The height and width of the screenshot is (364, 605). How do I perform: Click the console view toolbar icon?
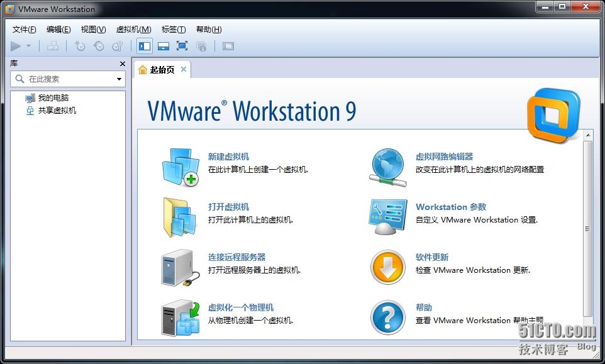point(228,47)
